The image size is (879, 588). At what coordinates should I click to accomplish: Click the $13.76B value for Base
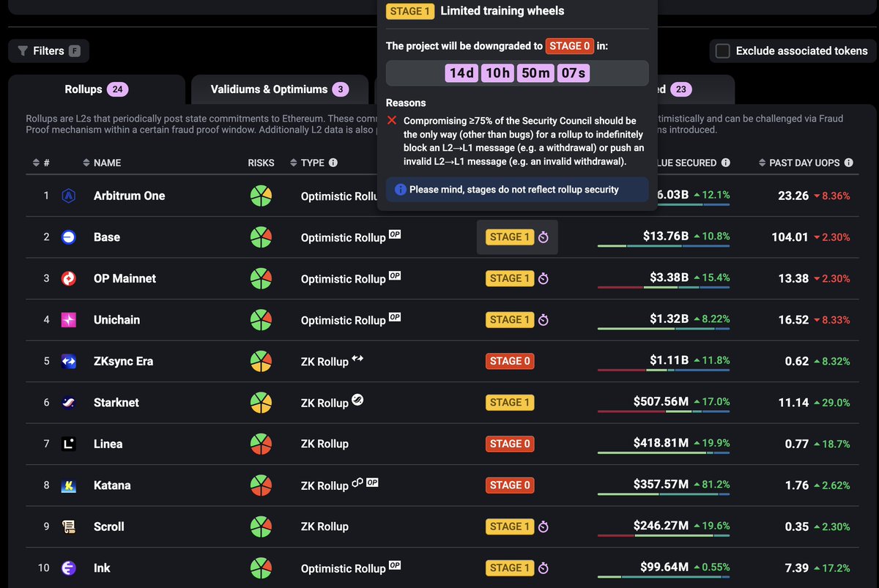[x=665, y=237]
